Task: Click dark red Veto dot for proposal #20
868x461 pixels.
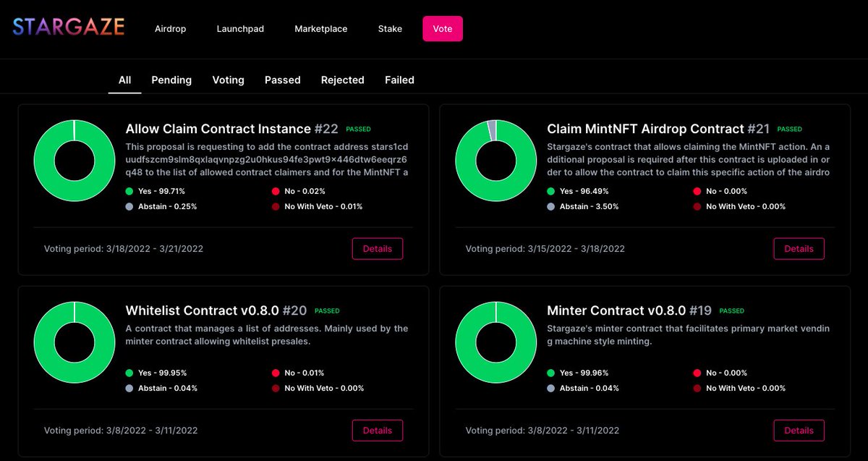Action: tap(275, 388)
